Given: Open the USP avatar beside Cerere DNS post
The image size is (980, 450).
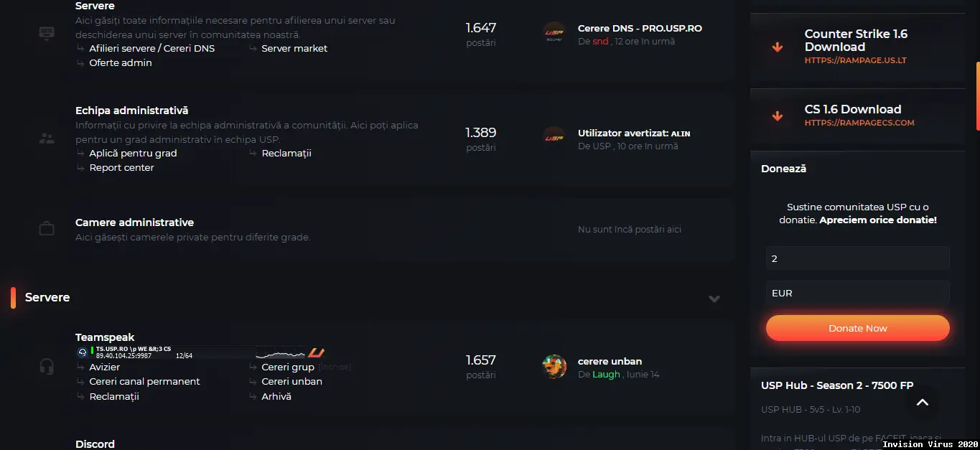Looking at the screenshot, I should coord(554,34).
